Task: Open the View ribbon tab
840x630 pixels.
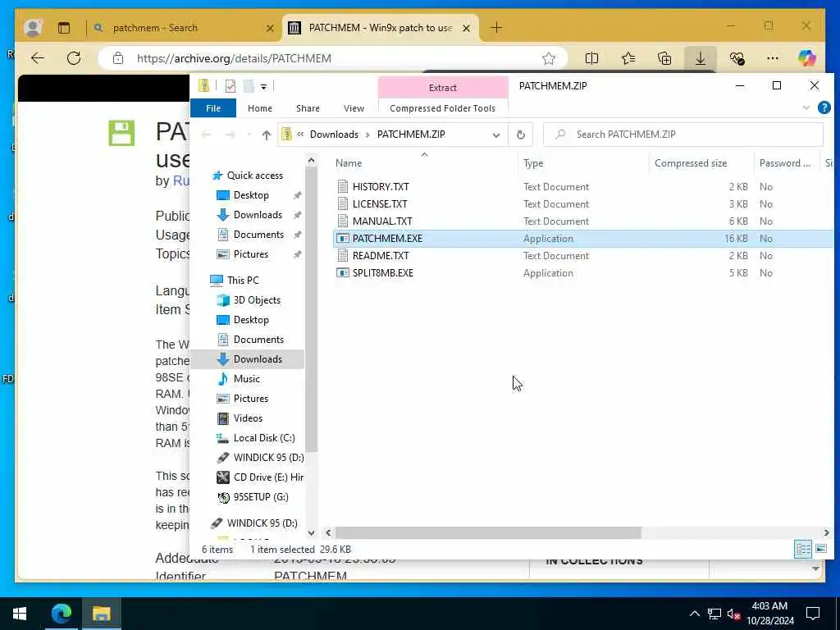Action: point(354,108)
